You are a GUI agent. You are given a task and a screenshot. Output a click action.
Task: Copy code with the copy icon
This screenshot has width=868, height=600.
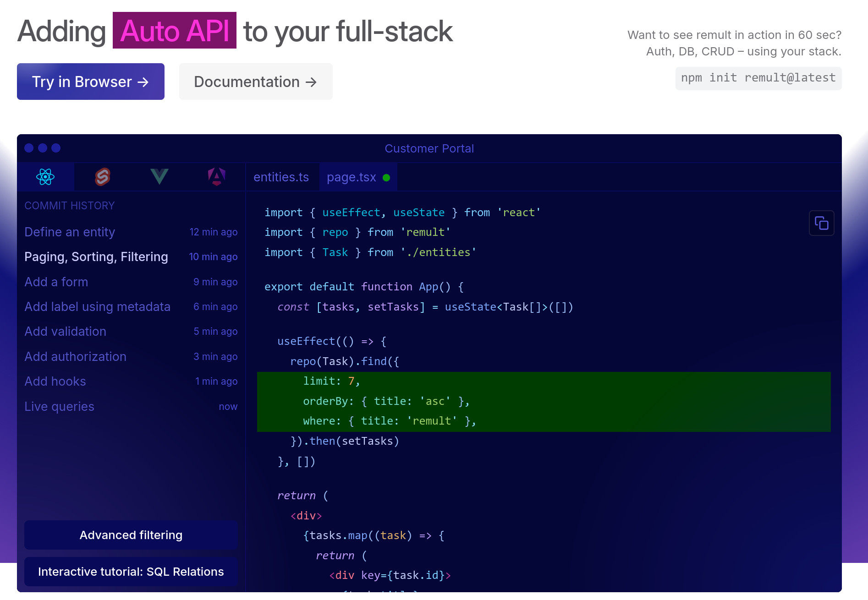821,223
